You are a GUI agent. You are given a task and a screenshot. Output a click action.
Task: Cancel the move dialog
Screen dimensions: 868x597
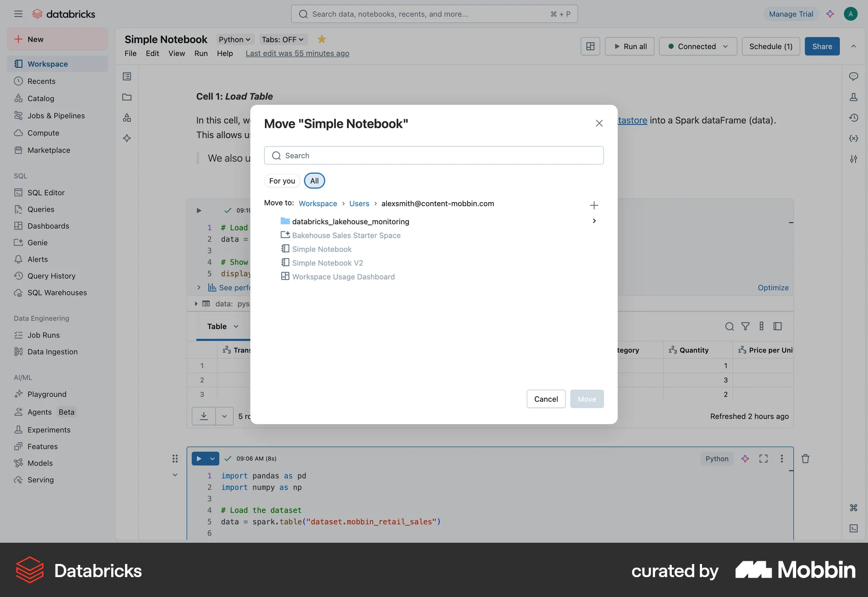[x=546, y=399]
